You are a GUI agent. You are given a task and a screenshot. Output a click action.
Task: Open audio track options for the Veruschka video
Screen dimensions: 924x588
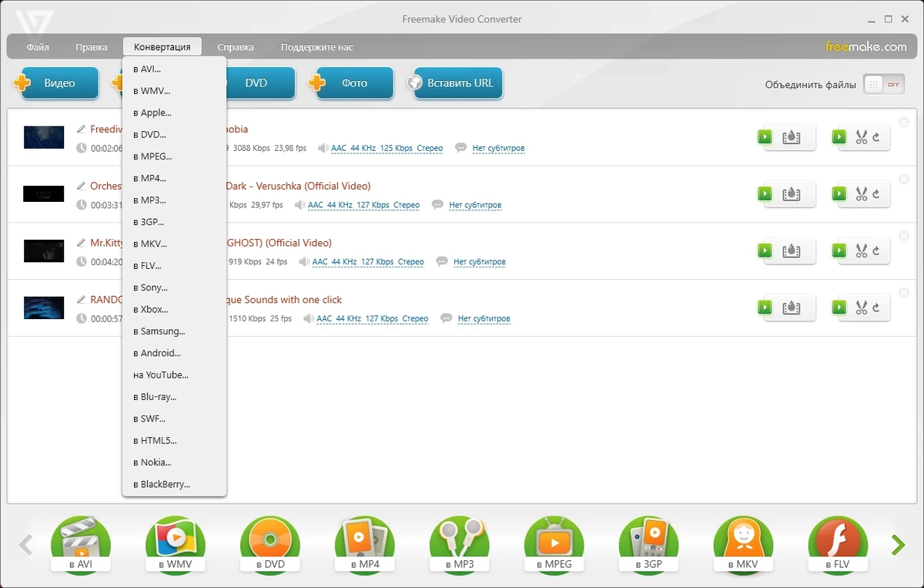coord(363,205)
